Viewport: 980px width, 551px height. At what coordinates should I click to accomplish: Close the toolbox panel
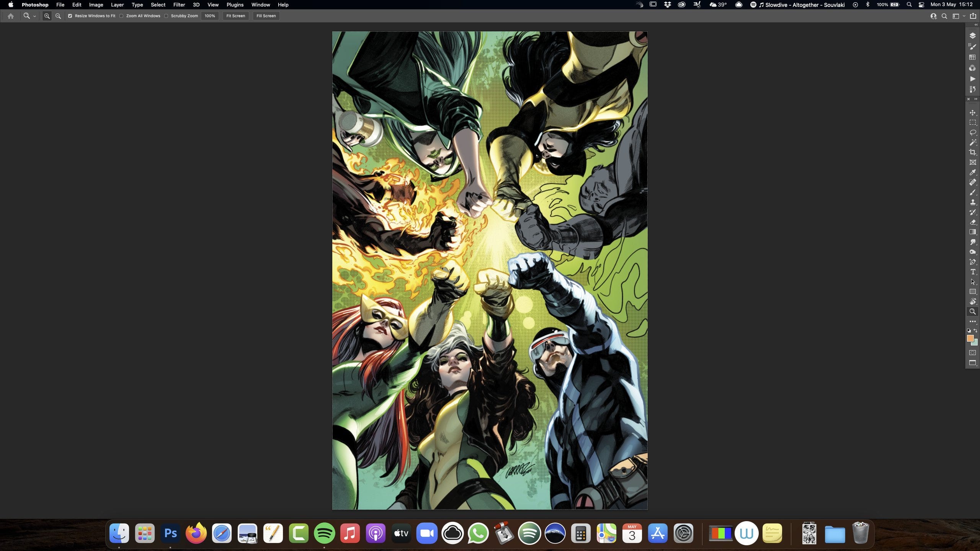coord(969,99)
